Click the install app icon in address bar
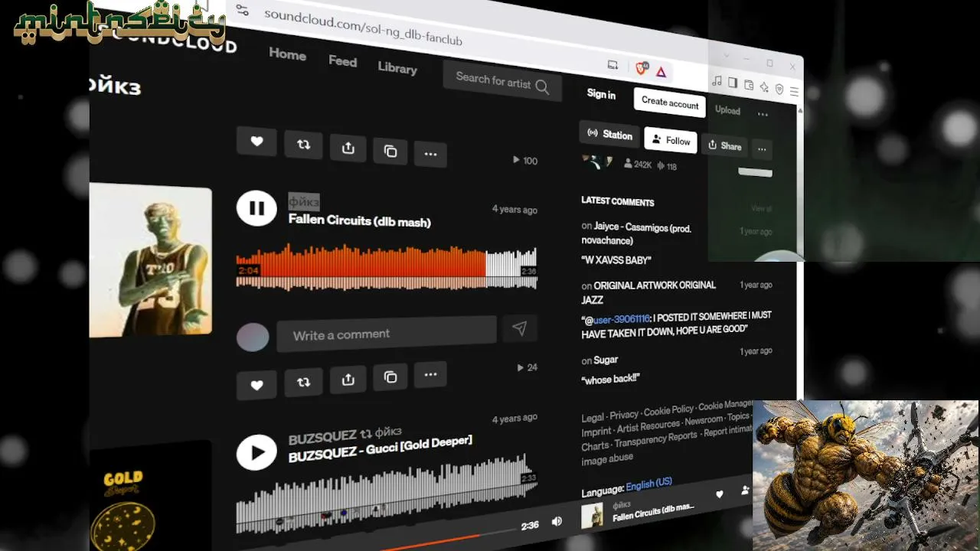The width and height of the screenshot is (980, 551). 612,65
